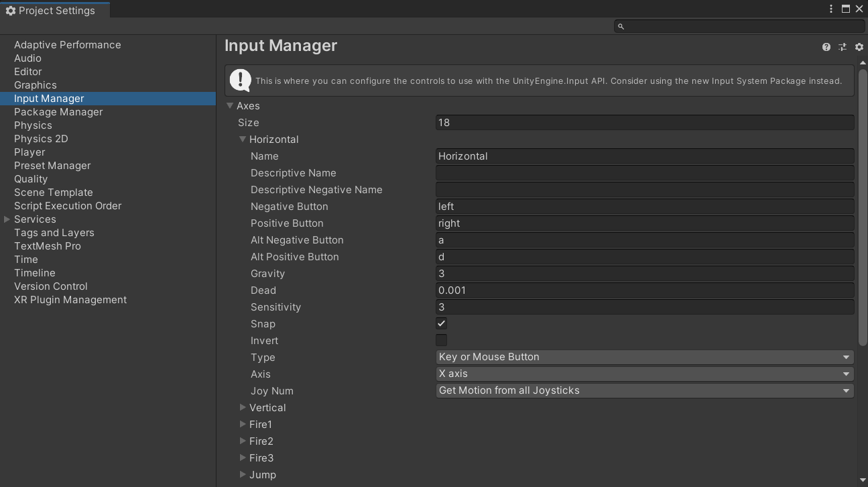868x487 pixels.
Task: Open XR Plugin Management settings
Action: pos(70,300)
